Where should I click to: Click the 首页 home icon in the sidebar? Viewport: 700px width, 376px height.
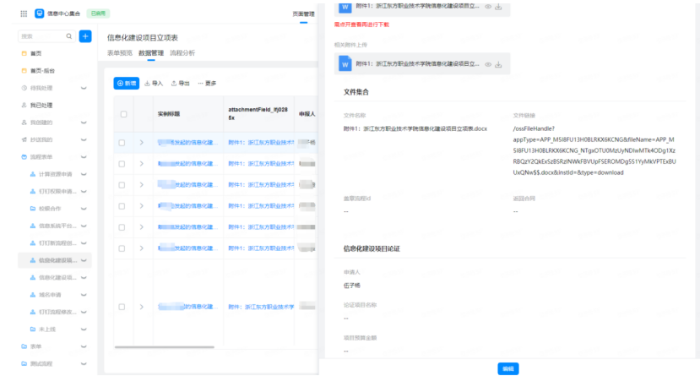click(x=24, y=53)
